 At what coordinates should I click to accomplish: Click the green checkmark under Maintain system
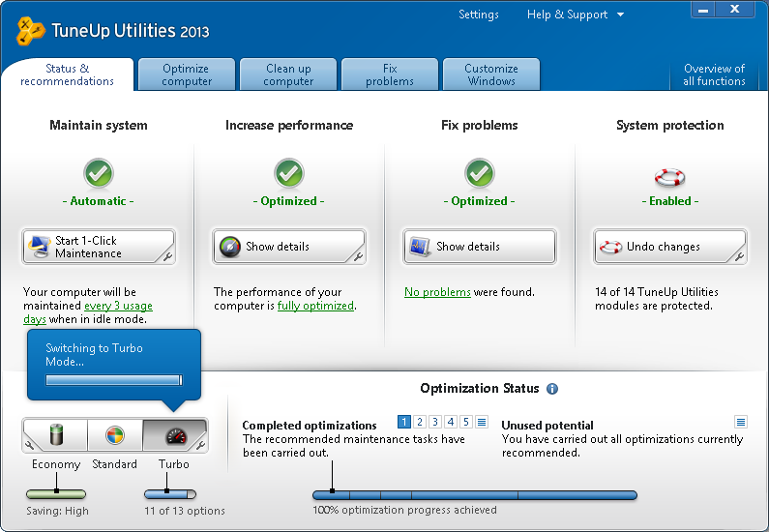(99, 172)
